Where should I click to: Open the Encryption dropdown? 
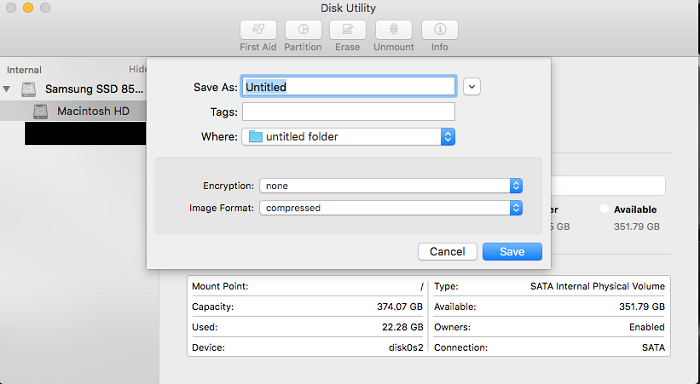(x=391, y=186)
